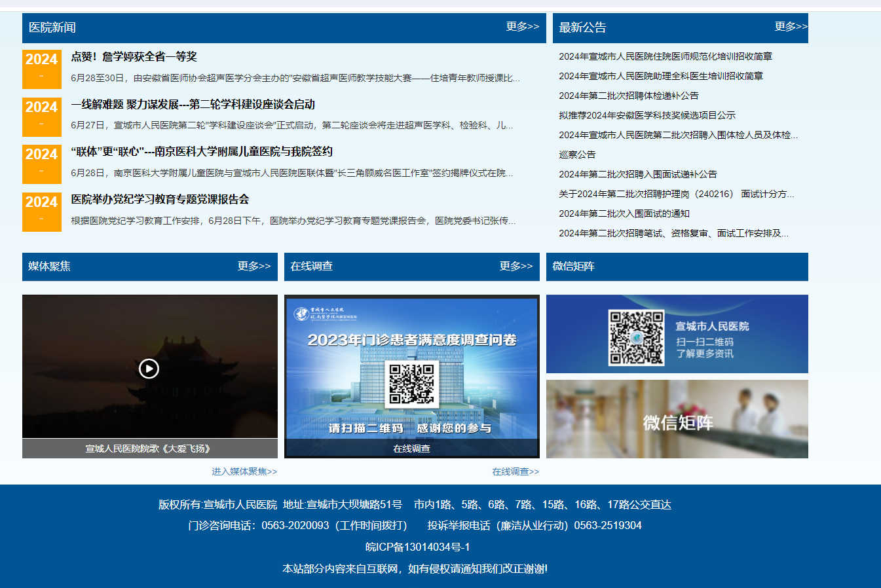Open notice 招聘护理岗（240216）面试计分方
881x588 pixels.
click(677, 194)
